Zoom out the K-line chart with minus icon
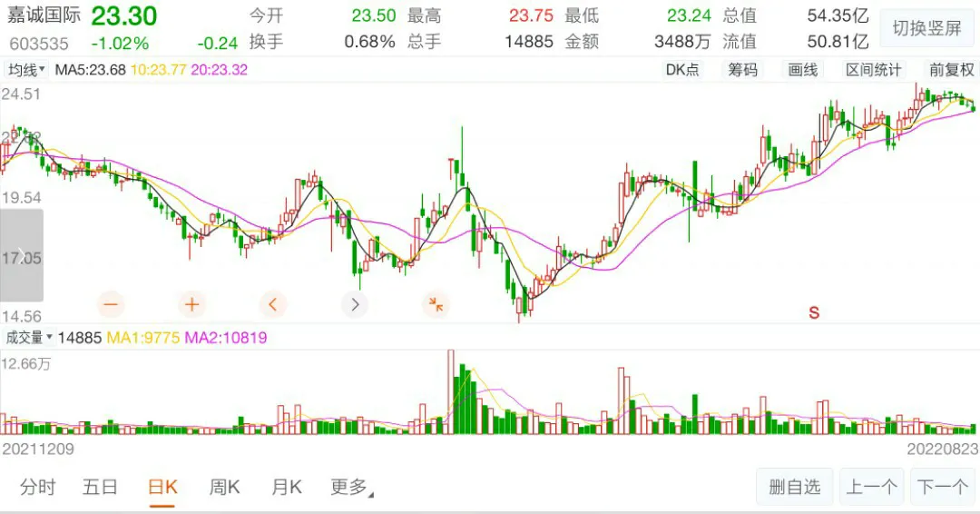This screenshot has height=514, width=980. tap(112, 304)
